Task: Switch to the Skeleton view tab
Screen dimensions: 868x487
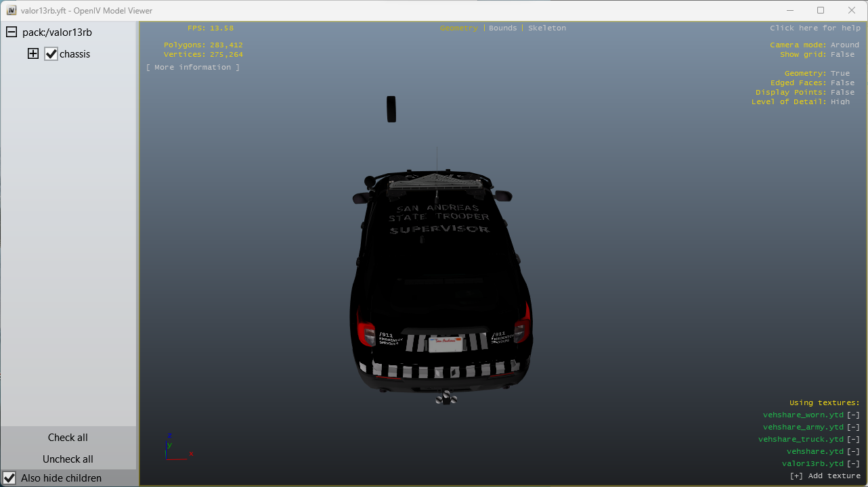Action: 546,28
